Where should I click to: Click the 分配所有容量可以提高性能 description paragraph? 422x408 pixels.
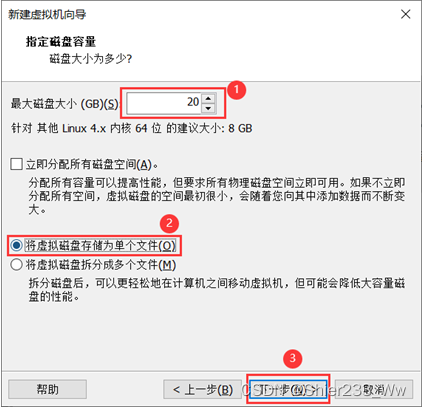point(217,196)
